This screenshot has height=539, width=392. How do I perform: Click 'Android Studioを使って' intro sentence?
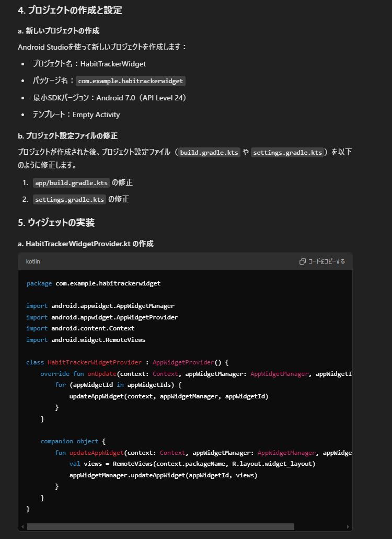click(x=102, y=47)
